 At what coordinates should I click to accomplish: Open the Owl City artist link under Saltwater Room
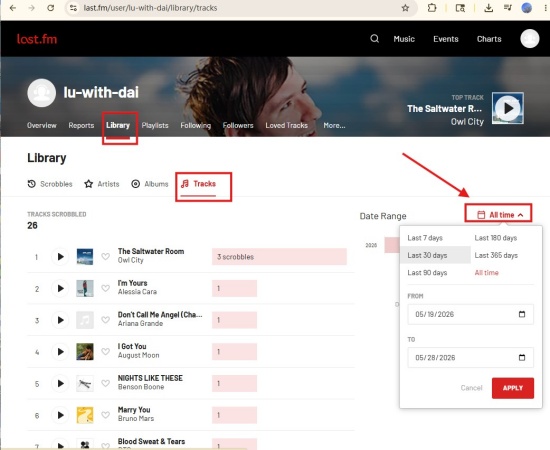pyautogui.click(x=130, y=260)
